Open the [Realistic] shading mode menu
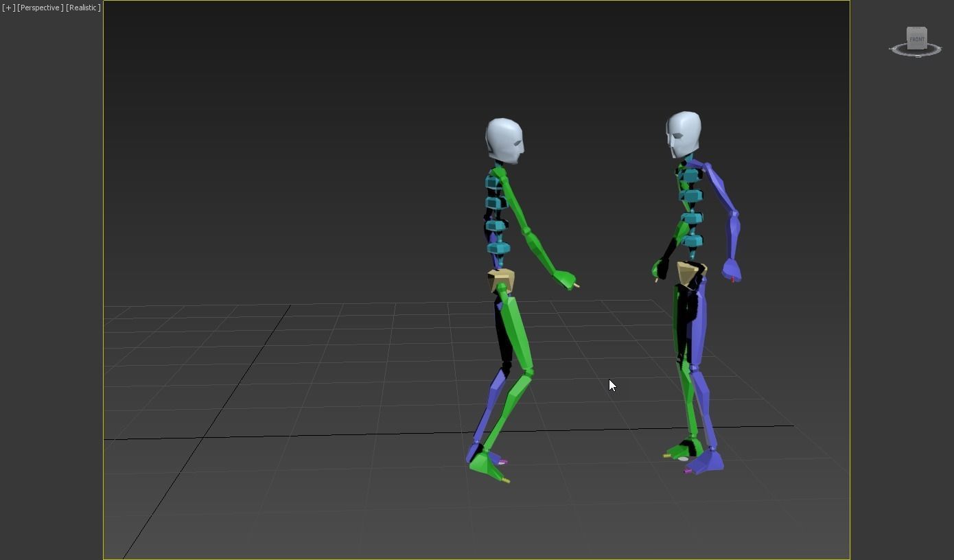The width and height of the screenshot is (954, 560). pos(83,8)
